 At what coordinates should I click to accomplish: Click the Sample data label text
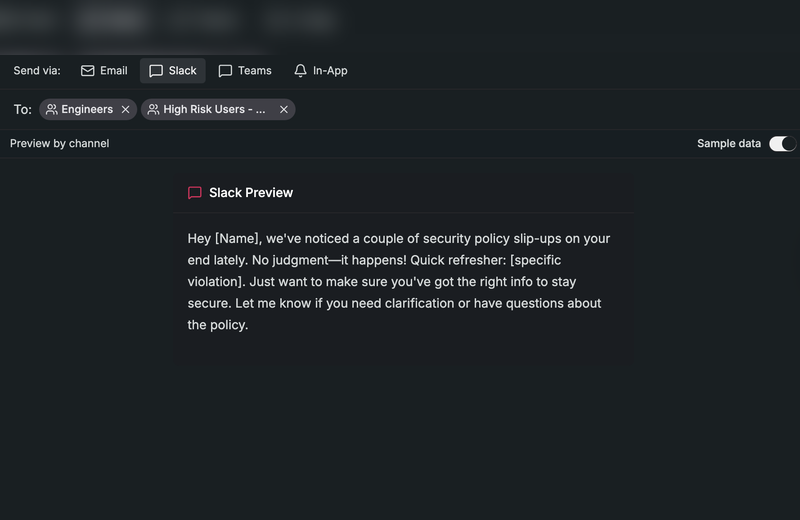click(x=729, y=144)
